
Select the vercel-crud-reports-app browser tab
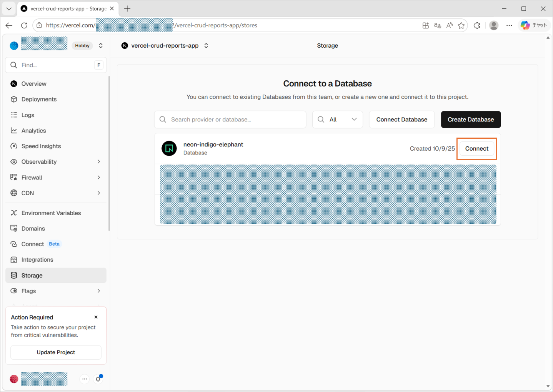[x=68, y=8]
